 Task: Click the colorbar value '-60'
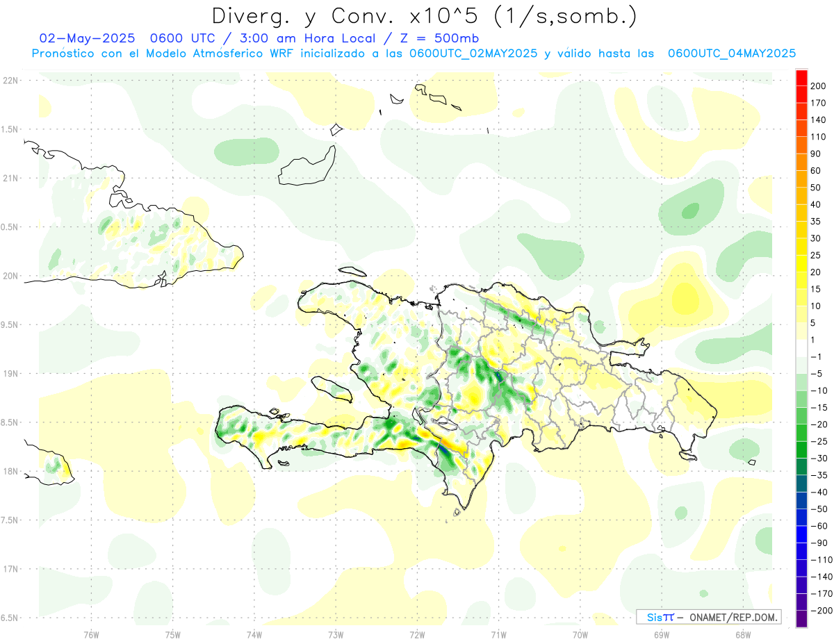point(819,527)
